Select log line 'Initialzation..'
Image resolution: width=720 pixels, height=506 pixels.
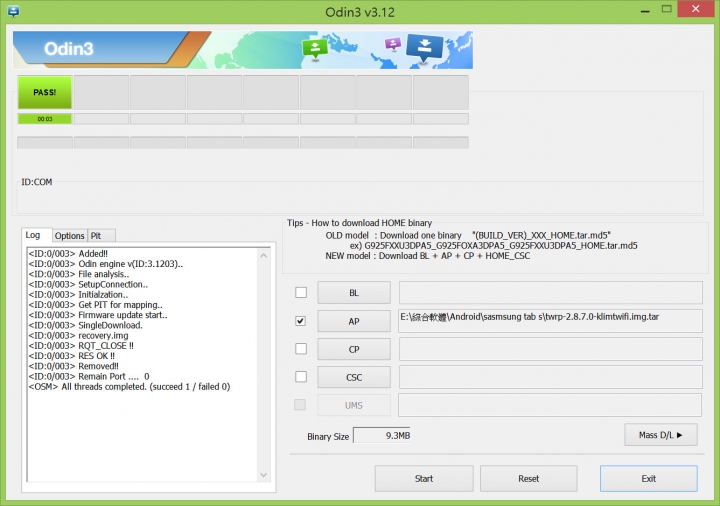click(x=78, y=295)
